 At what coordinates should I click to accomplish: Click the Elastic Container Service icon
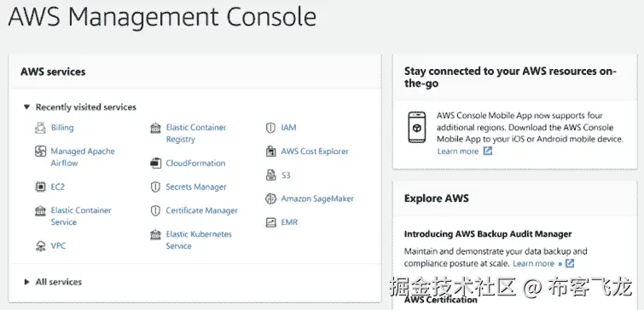(40, 210)
